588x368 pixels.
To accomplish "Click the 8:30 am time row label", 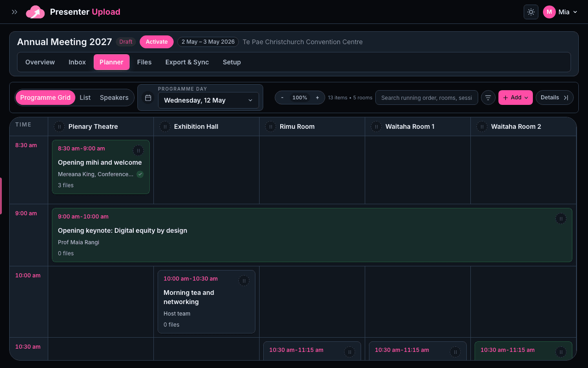I will [26, 145].
